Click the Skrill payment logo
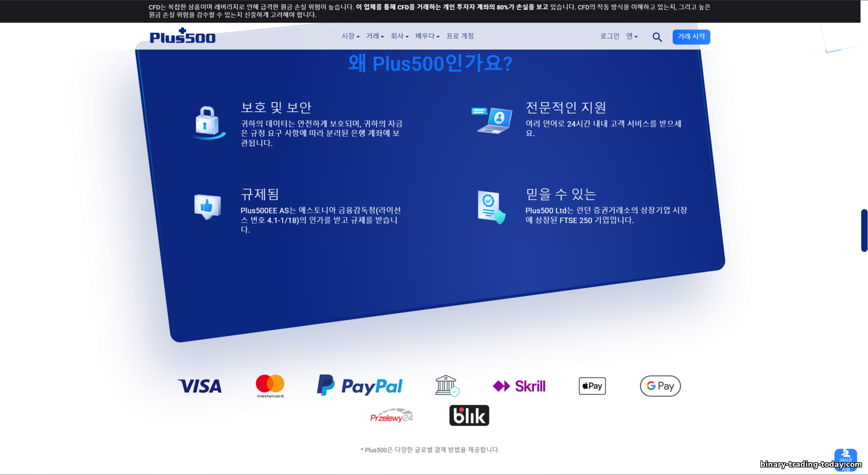 (519, 386)
